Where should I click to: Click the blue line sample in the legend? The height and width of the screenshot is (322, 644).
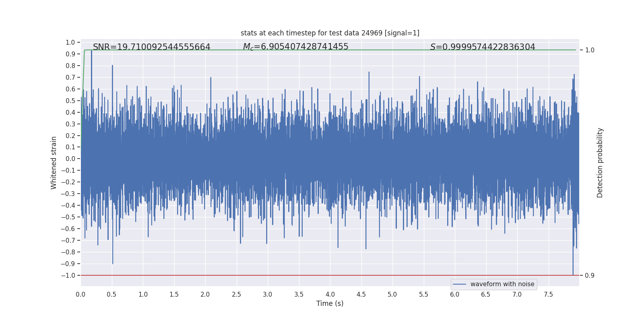(459, 284)
